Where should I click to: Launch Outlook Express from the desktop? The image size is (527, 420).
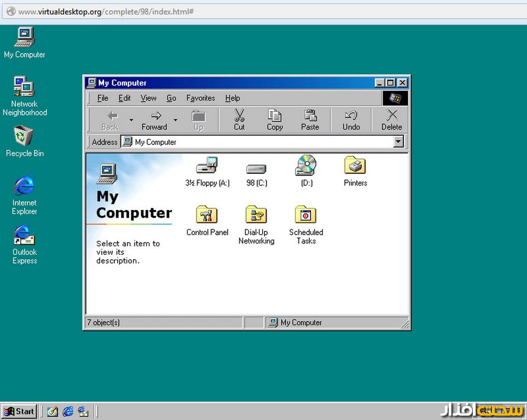coord(24,236)
